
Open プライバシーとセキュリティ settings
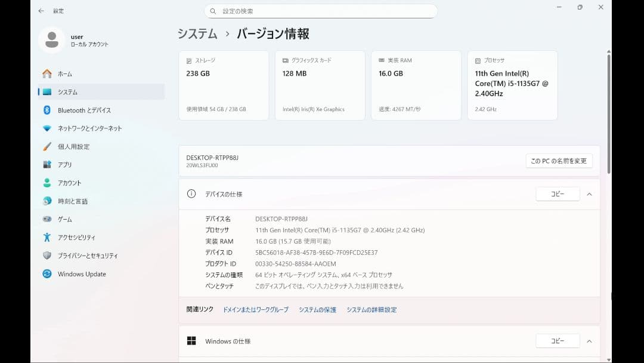click(101, 256)
